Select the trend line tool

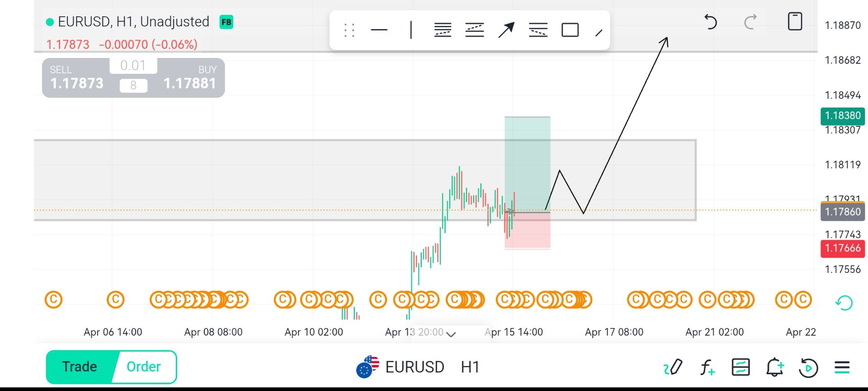599,33
